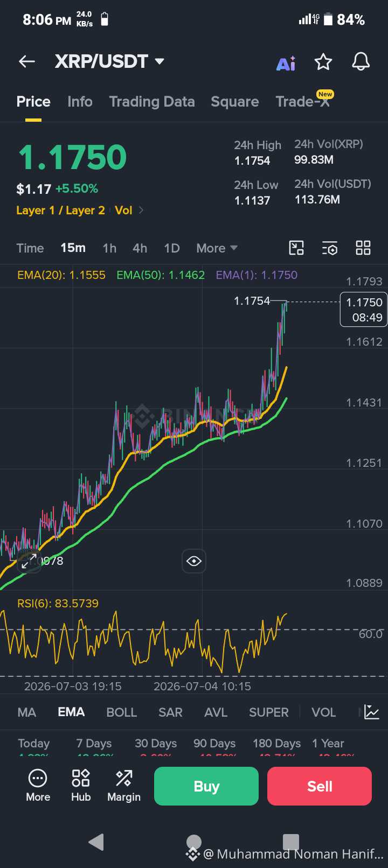388x868 pixels.
Task: Tap the back arrow icon
Action: click(27, 62)
